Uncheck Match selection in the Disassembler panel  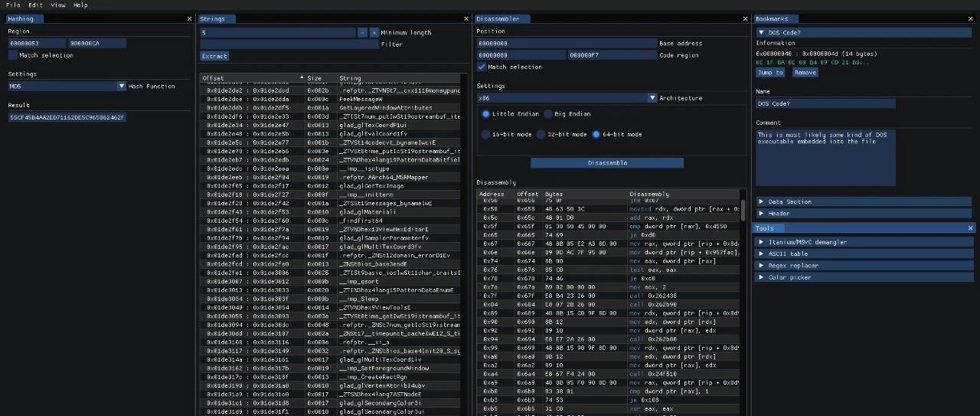click(x=481, y=67)
